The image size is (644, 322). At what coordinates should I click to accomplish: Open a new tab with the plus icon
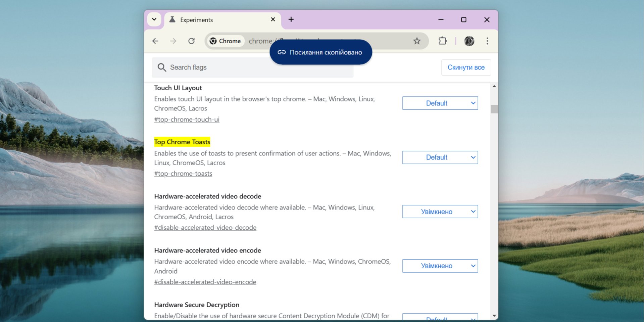[x=291, y=19]
